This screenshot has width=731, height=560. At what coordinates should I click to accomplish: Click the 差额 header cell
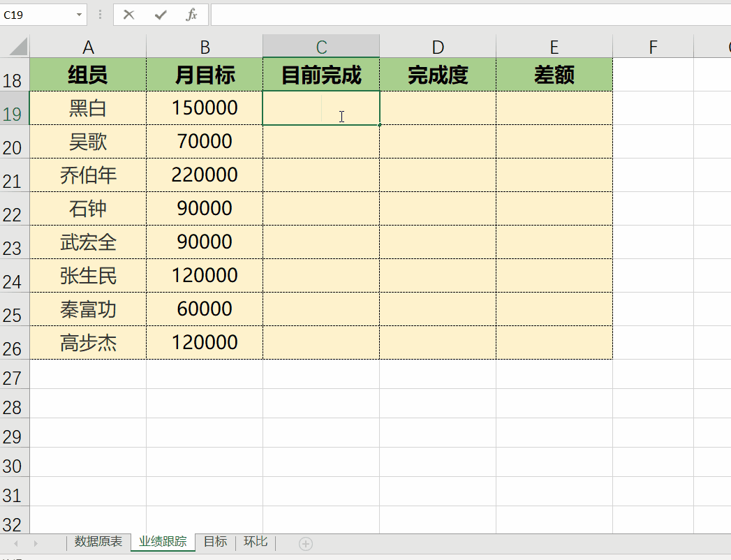554,75
